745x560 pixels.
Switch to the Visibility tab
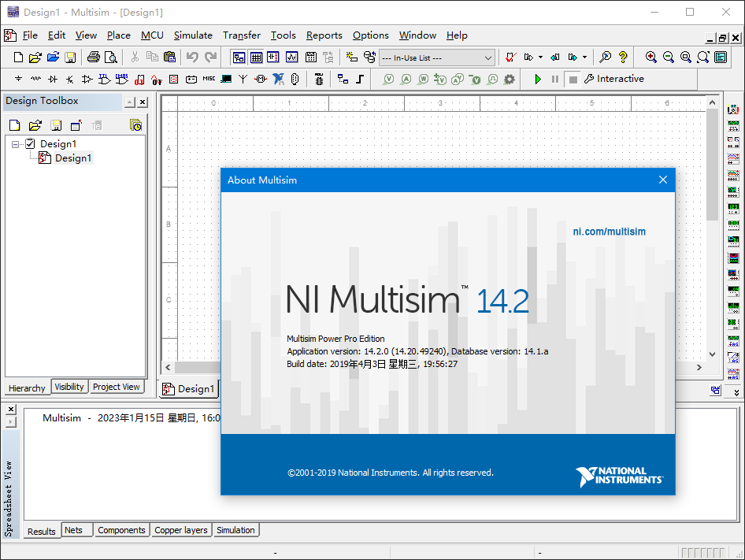point(69,387)
